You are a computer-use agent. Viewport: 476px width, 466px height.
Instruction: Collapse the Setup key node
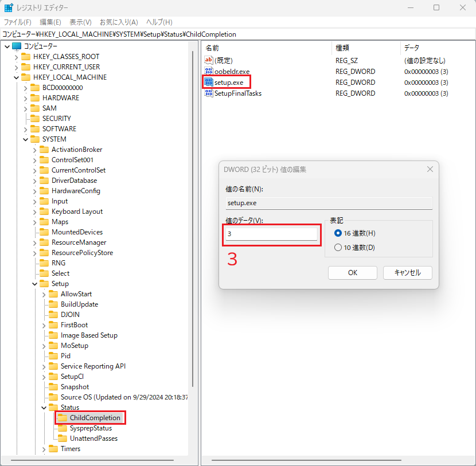point(34,284)
